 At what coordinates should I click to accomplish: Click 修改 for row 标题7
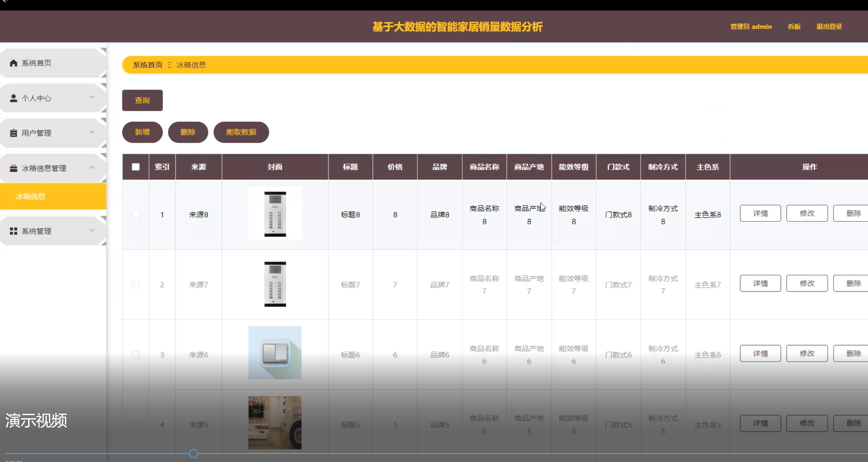pos(807,283)
